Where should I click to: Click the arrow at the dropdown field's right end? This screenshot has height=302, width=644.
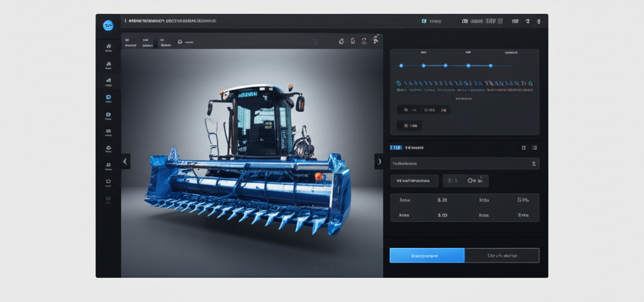[x=533, y=164]
